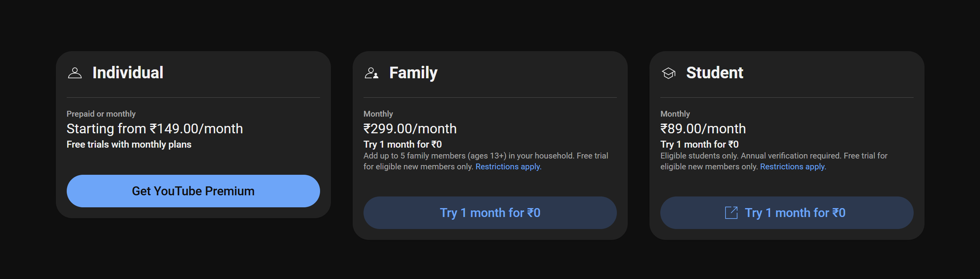Viewport: 980px width, 279px height.
Task: Click bold trial offer text under Student price
Action: click(699, 145)
